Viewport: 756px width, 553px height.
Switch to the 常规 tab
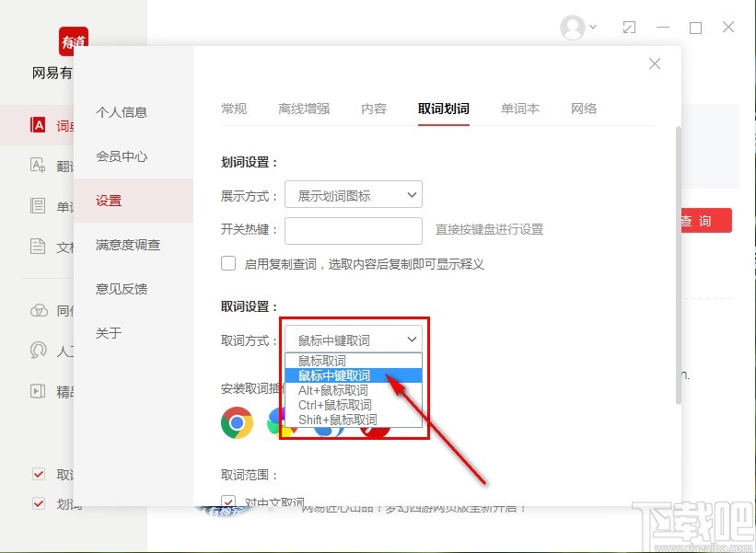coord(234,109)
